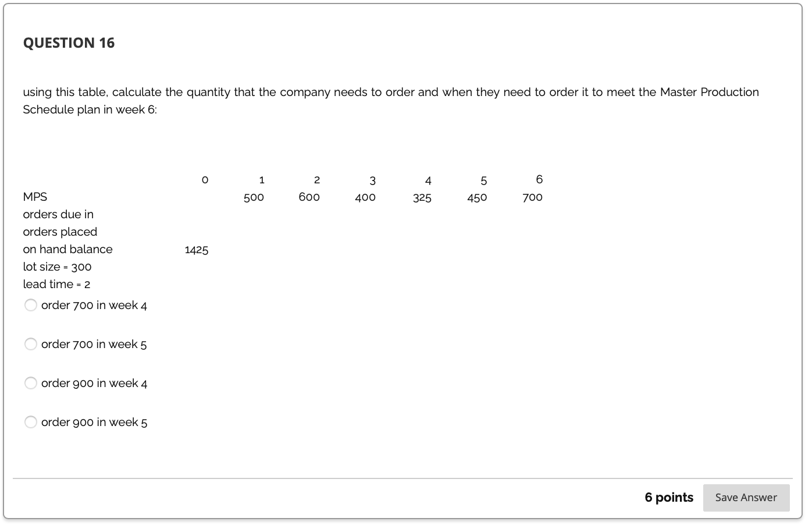
Task: Click the column header labeled 0
Action: point(205,179)
